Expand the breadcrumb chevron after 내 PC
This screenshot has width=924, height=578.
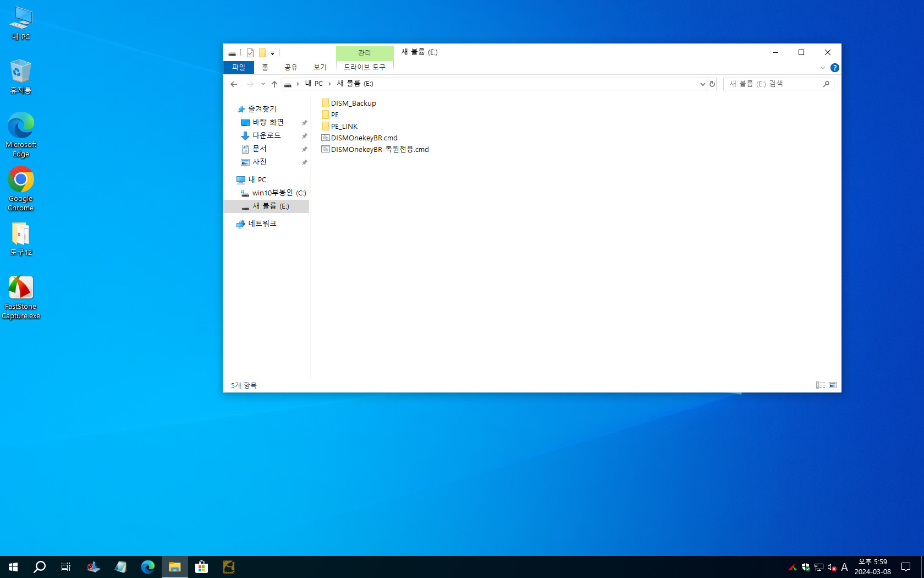[329, 84]
